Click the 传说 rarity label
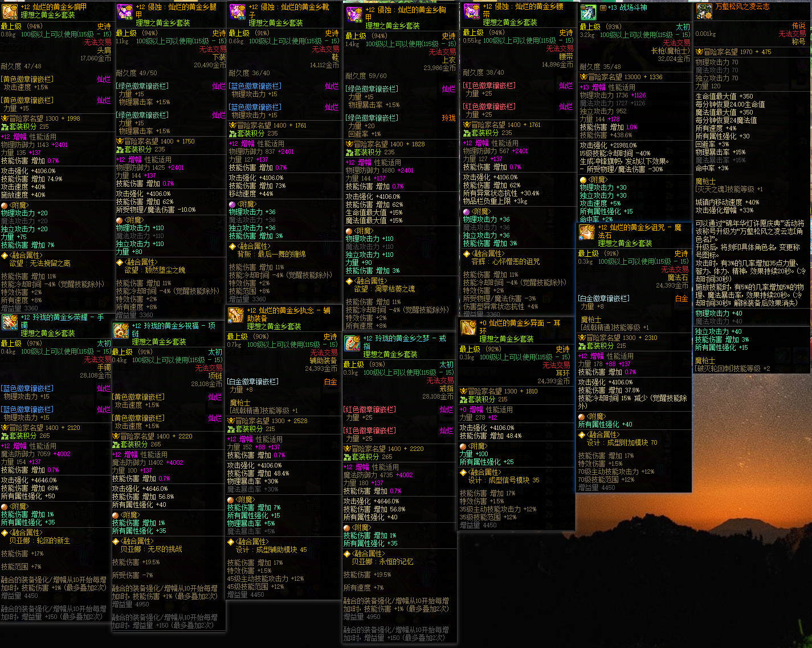812x648 pixels. pyautogui.click(x=799, y=26)
